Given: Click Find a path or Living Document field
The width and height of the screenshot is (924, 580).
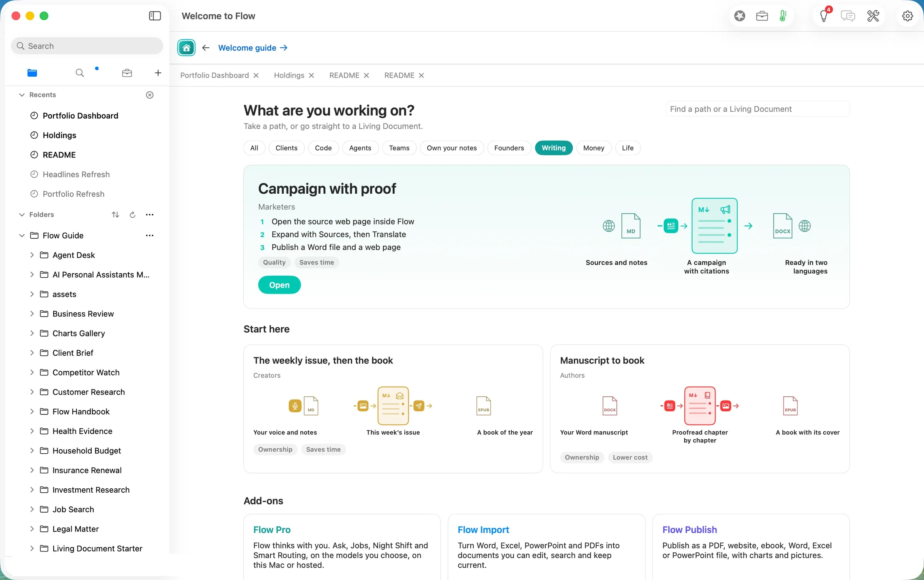Looking at the screenshot, I should coord(758,109).
